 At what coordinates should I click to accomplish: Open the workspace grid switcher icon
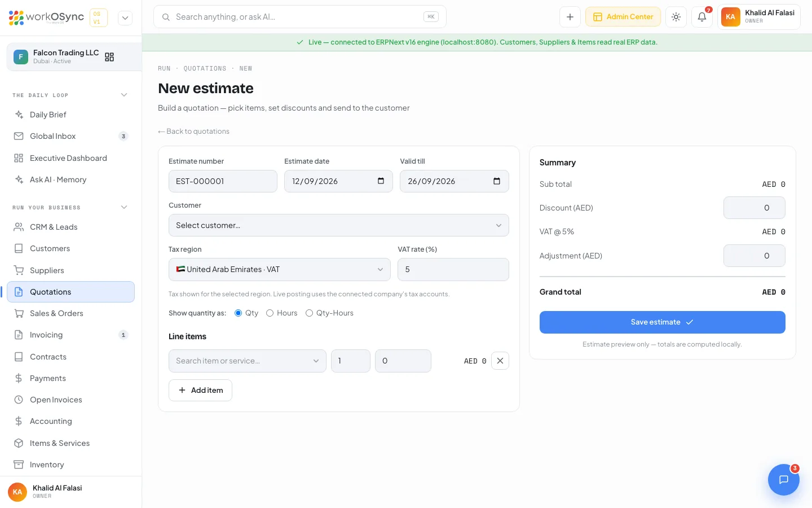(x=109, y=57)
